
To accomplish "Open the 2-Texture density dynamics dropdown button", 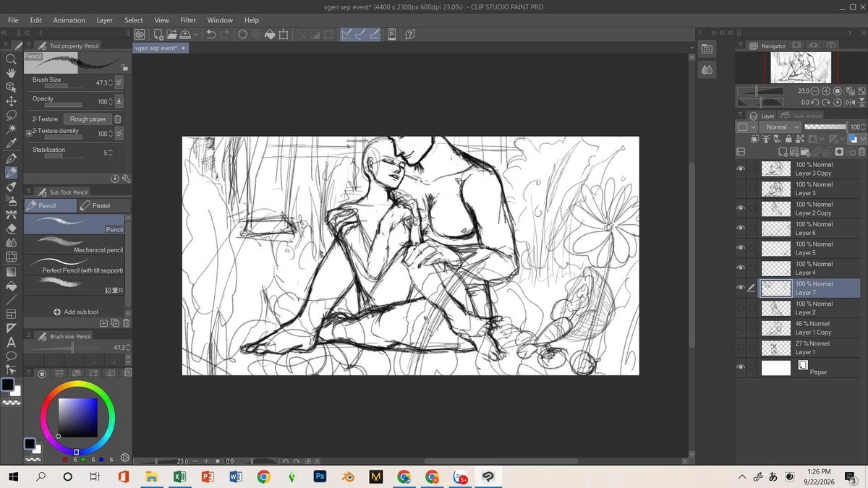I will (x=119, y=134).
